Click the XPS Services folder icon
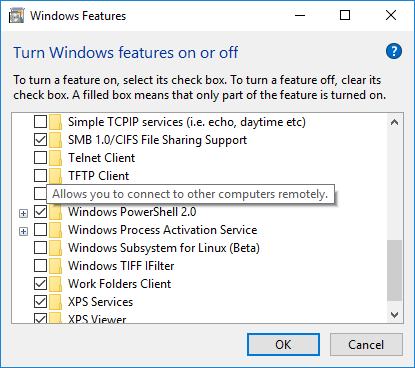 pos(55,302)
